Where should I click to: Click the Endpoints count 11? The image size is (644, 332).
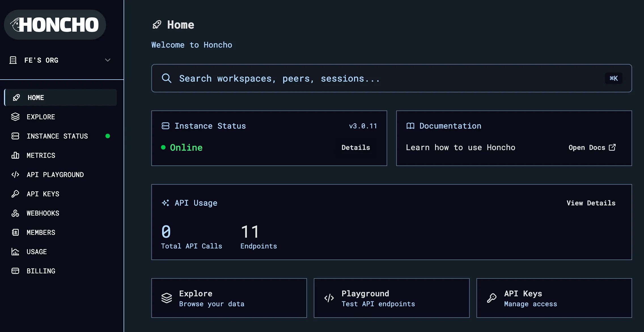pyautogui.click(x=250, y=232)
